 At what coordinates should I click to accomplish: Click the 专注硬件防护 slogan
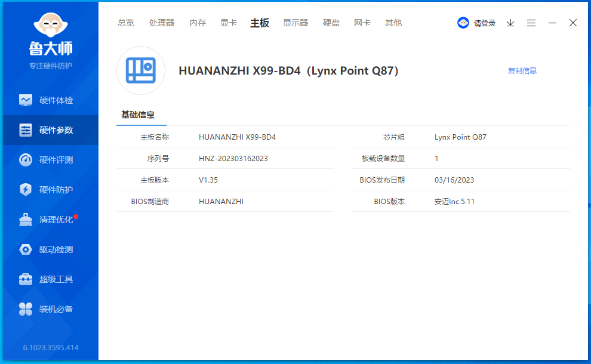(x=51, y=66)
